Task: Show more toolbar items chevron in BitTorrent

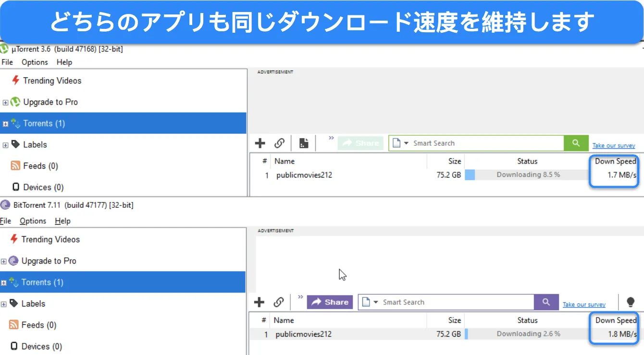Action: 301,297
